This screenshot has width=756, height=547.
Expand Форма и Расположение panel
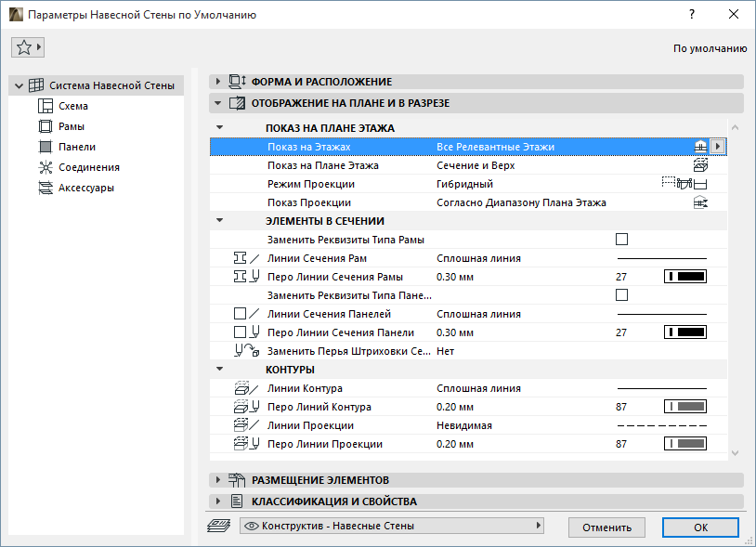pos(218,82)
